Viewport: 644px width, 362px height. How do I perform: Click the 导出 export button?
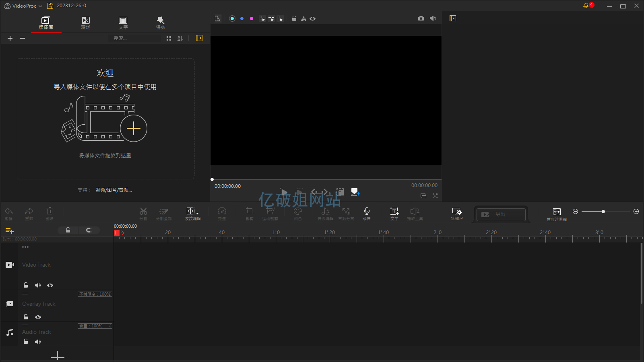(x=501, y=214)
